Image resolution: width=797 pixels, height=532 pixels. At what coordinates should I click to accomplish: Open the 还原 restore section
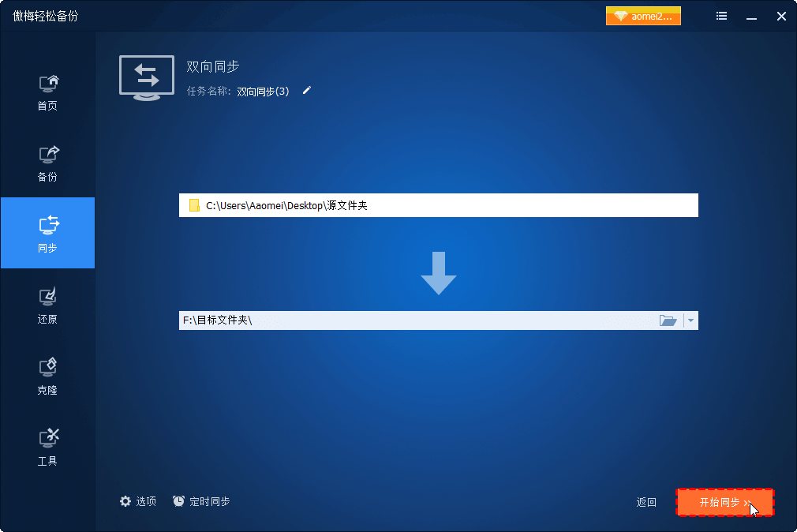[x=48, y=305]
